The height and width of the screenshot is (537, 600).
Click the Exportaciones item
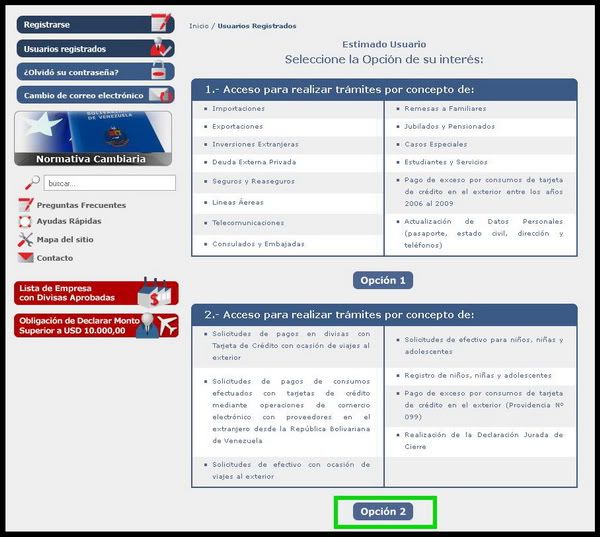pos(238,126)
